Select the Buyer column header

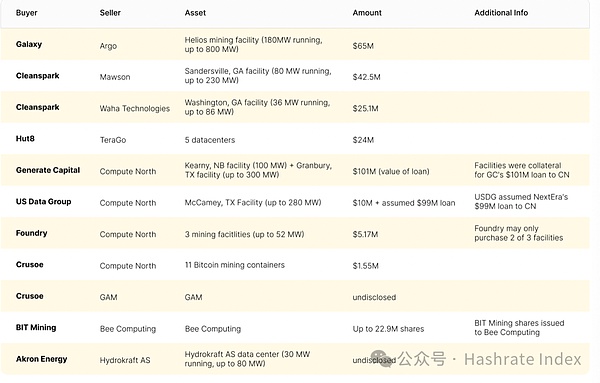(26, 13)
